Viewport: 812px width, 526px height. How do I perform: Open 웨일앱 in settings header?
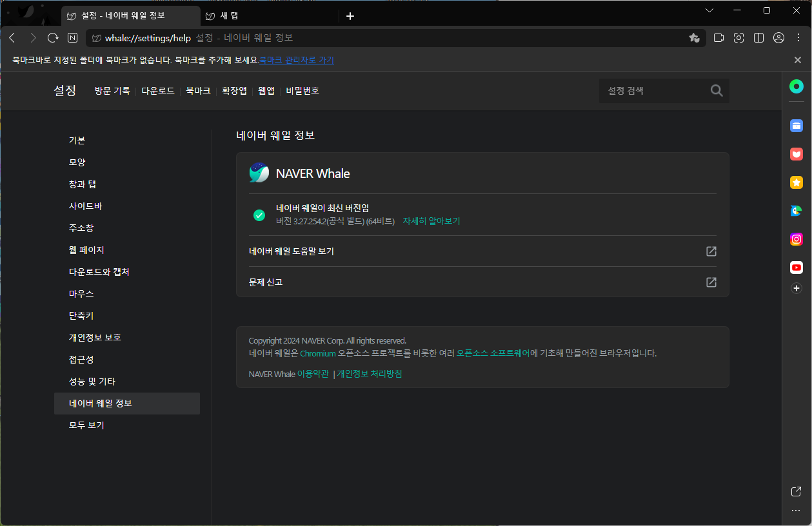(x=266, y=91)
